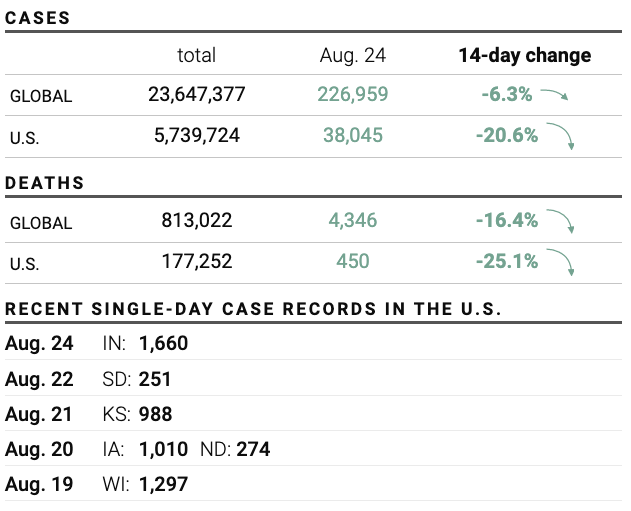
Task: Click the global deaths total 813,022
Action: coord(196,220)
